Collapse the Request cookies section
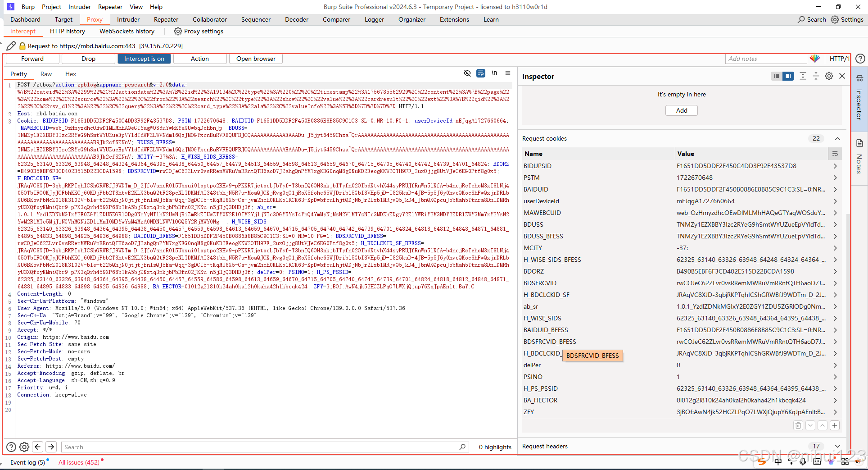Screen dimensions: 868x470 [x=837, y=138]
